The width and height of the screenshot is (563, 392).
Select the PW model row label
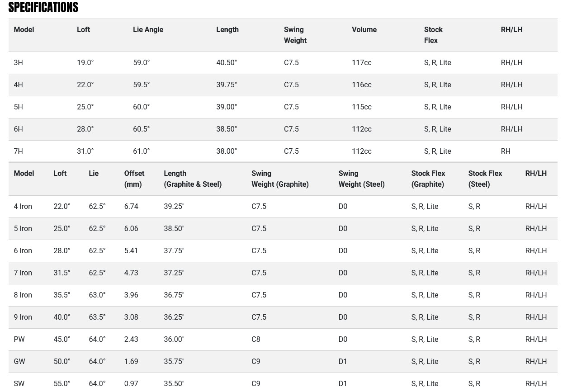[19, 340]
